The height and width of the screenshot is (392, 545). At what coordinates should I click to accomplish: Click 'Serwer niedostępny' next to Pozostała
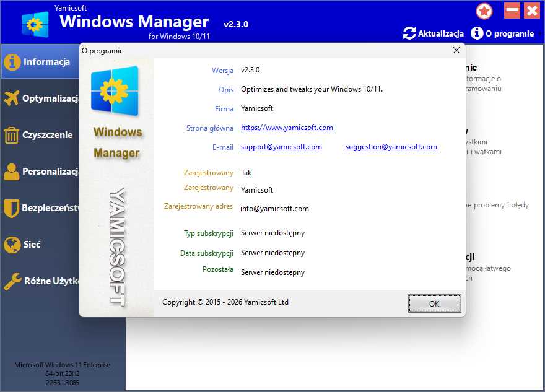pyautogui.click(x=272, y=272)
